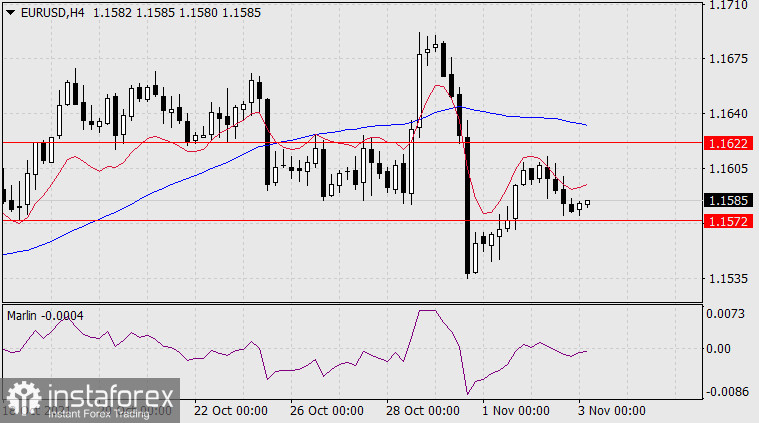Click the triangle arrow beside EURUSD,H4
The width and height of the screenshot is (759, 423).
tap(10, 12)
